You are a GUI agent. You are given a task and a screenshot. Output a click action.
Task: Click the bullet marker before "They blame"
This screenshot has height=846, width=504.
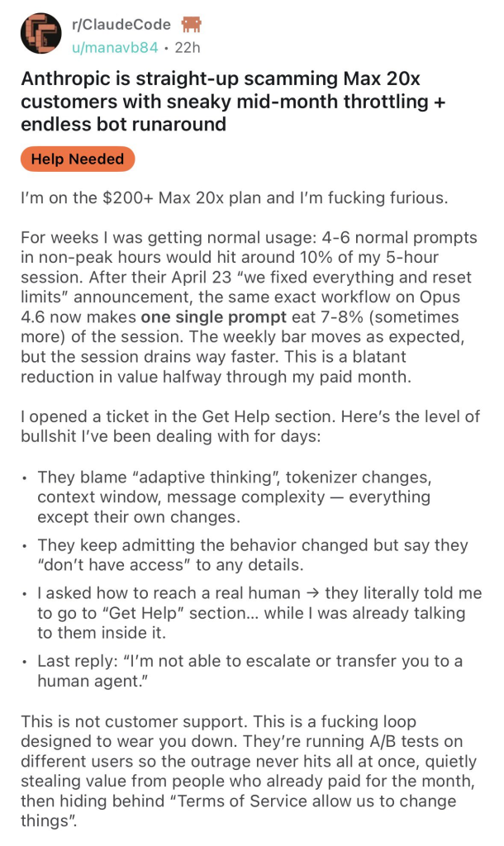(x=25, y=479)
